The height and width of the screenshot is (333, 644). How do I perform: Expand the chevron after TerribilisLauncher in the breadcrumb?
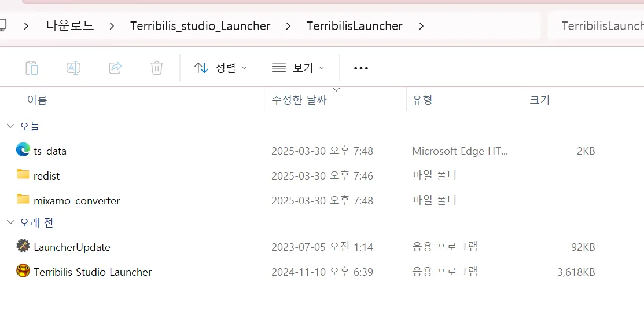tap(421, 26)
